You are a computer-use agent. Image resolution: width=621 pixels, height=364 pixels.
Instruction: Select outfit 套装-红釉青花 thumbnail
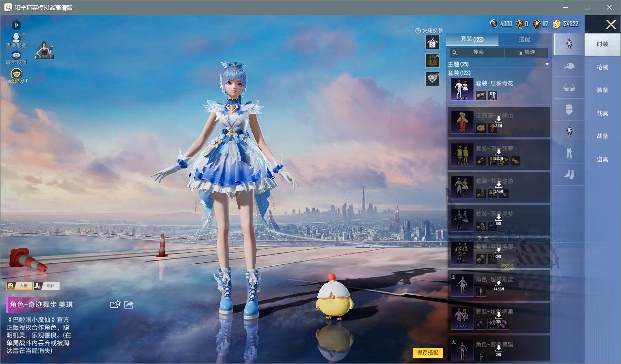pyautogui.click(x=462, y=90)
